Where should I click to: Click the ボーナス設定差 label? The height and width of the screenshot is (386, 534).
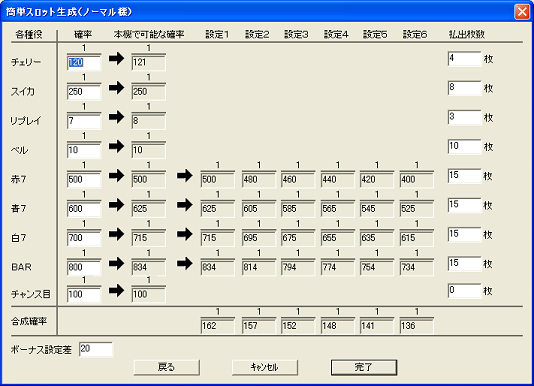coord(41,350)
